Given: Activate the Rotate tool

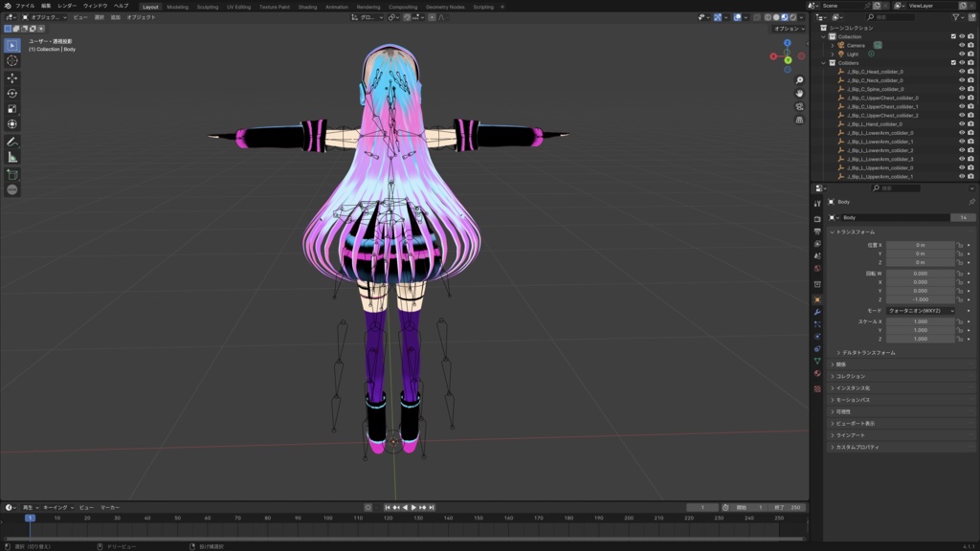Looking at the screenshot, I should [11, 93].
